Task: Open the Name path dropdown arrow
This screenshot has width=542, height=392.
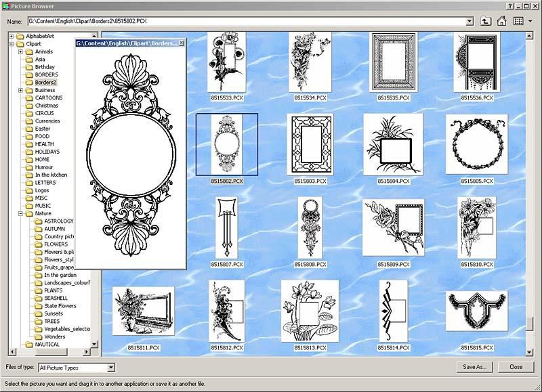Action: (470, 21)
